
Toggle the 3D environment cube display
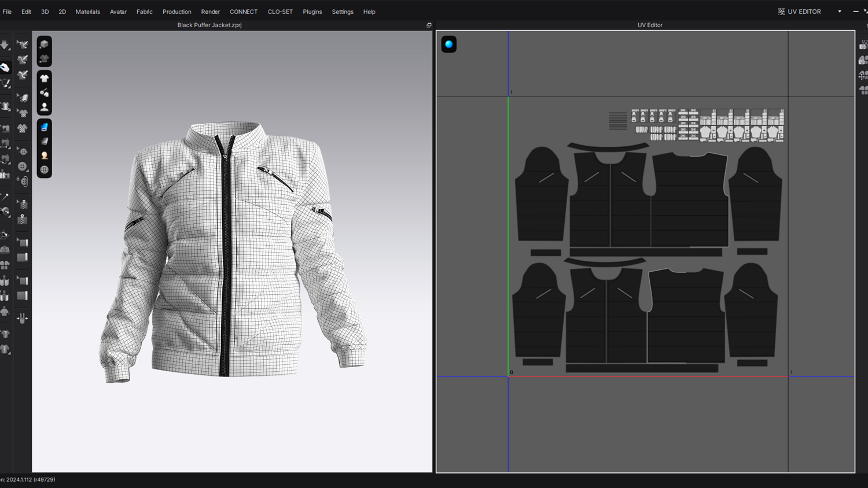coord(45,45)
